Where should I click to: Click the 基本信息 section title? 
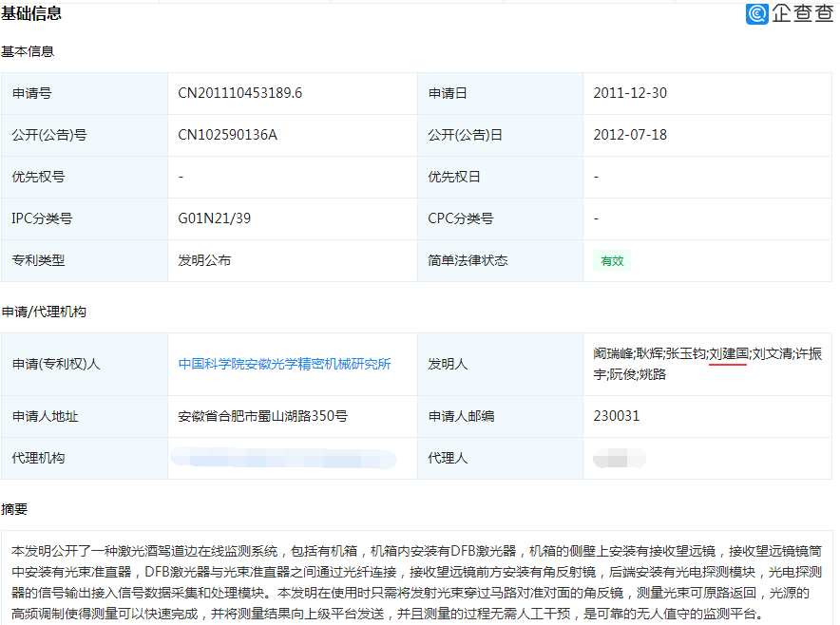click(29, 51)
